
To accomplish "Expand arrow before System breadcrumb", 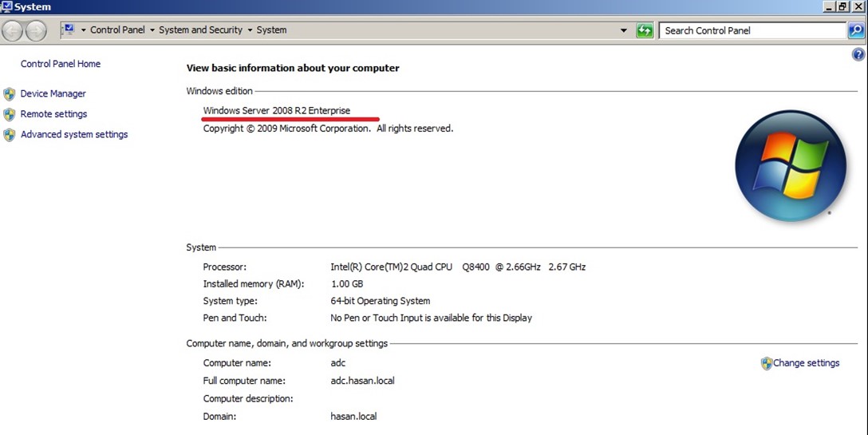I will tap(250, 30).
